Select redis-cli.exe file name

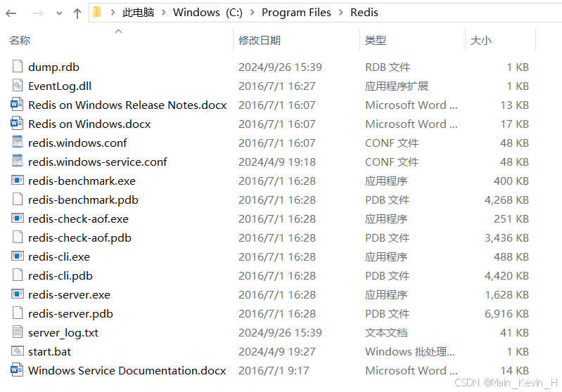59,257
